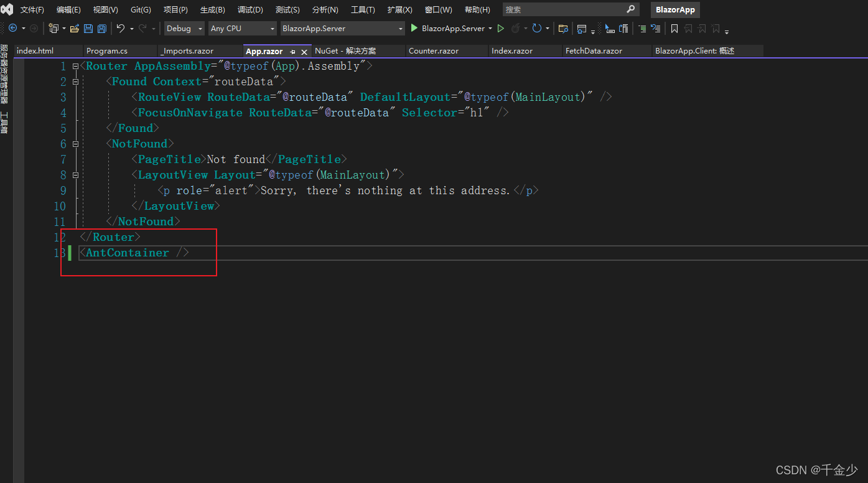This screenshot has height=483, width=868.
Task: Close the App.razor tab
Action: pyautogui.click(x=304, y=52)
